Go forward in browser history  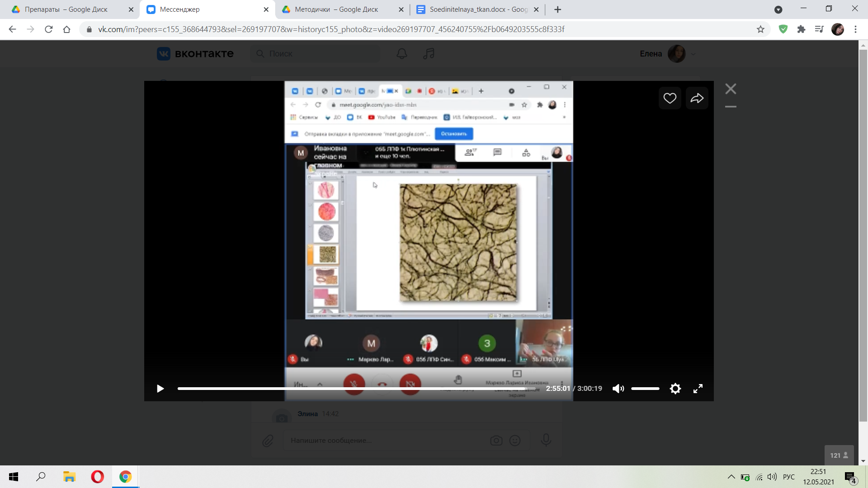click(x=30, y=29)
